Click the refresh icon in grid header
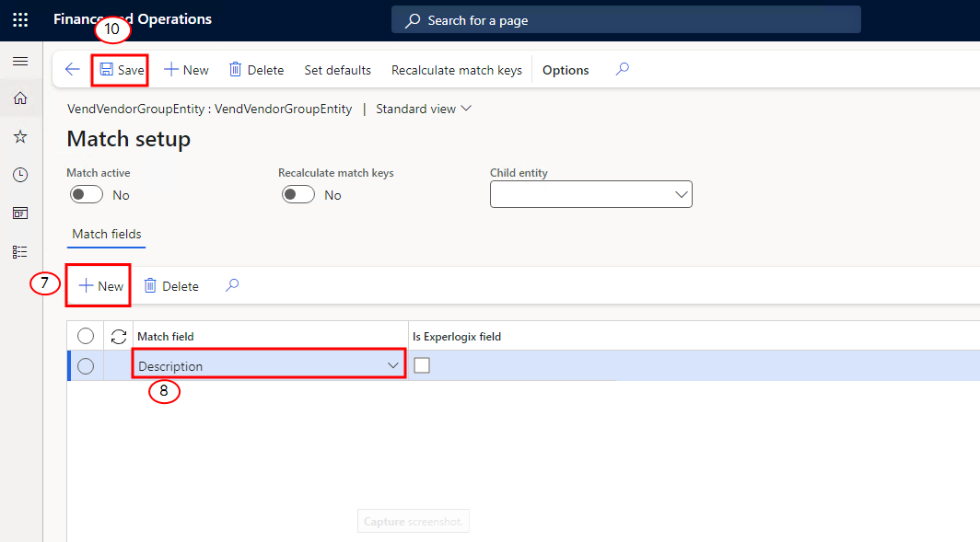This screenshot has width=980, height=542. click(119, 337)
